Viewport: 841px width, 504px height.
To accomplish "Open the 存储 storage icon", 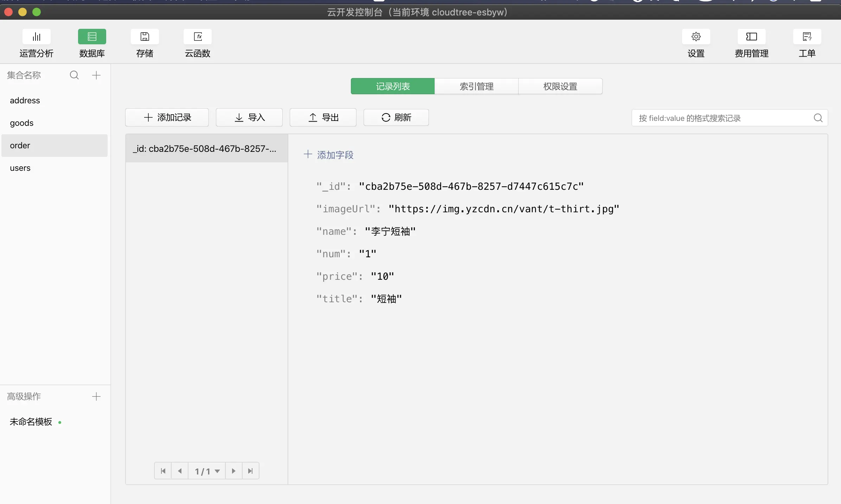I will tap(145, 37).
